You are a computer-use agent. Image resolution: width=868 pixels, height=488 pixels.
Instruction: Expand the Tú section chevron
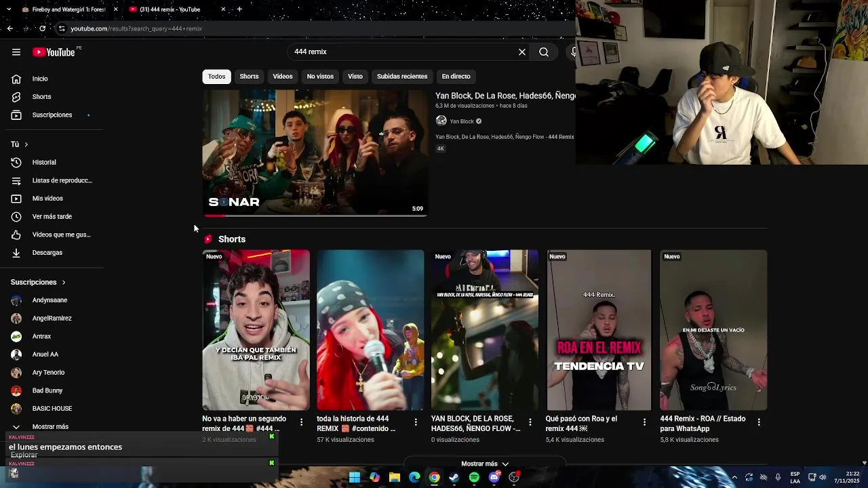26,144
